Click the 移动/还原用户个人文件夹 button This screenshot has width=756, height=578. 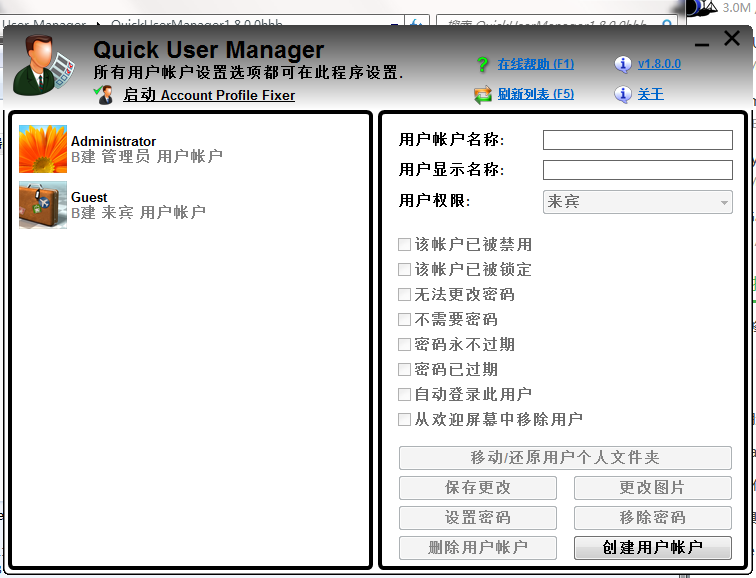tap(565, 457)
